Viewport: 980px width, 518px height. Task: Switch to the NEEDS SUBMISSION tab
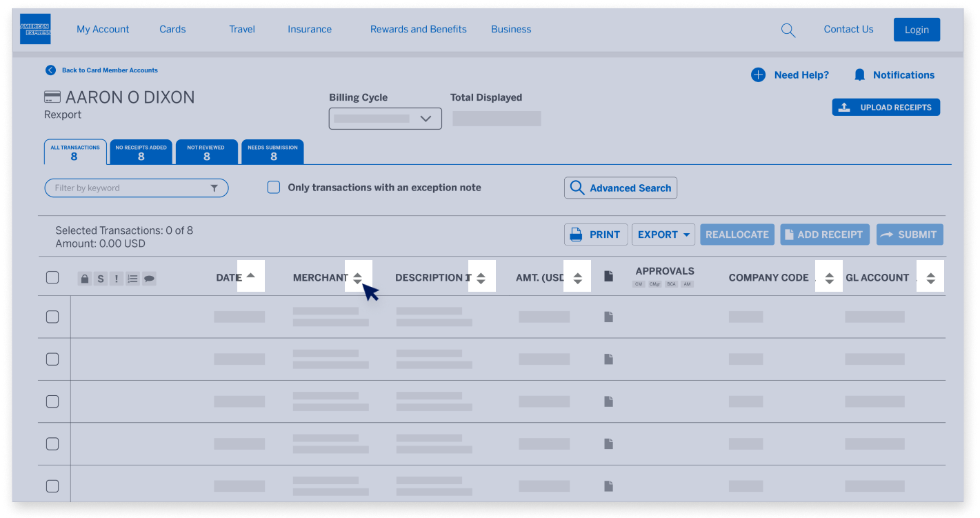tap(272, 151)
